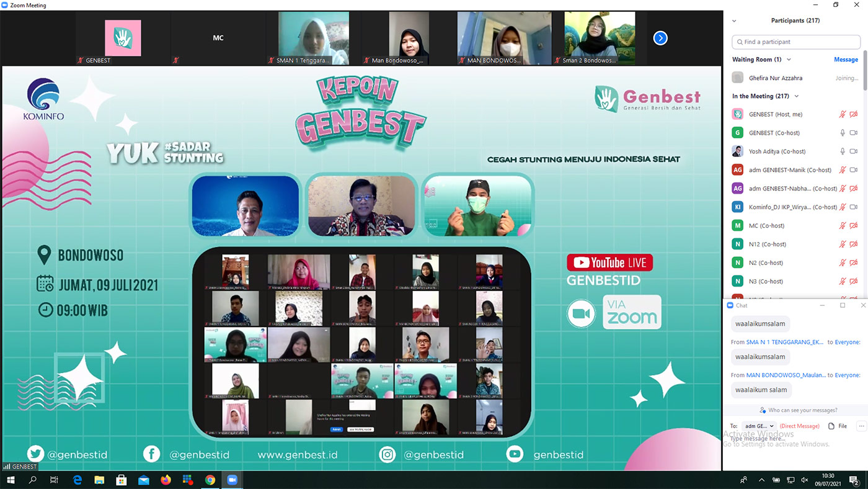Mute Yosh Aditya's microphone
This screenshot has height=489, width=868.
(843, 151)
